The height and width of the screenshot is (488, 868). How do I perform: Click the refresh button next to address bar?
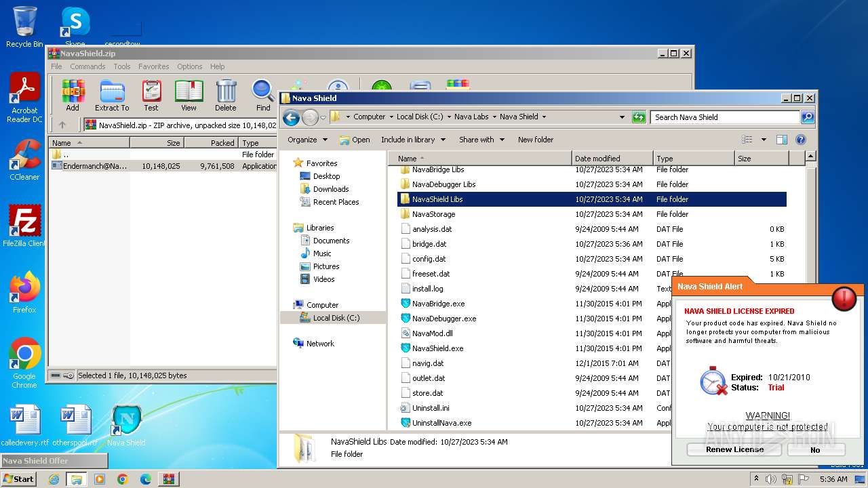click(638, 117)
